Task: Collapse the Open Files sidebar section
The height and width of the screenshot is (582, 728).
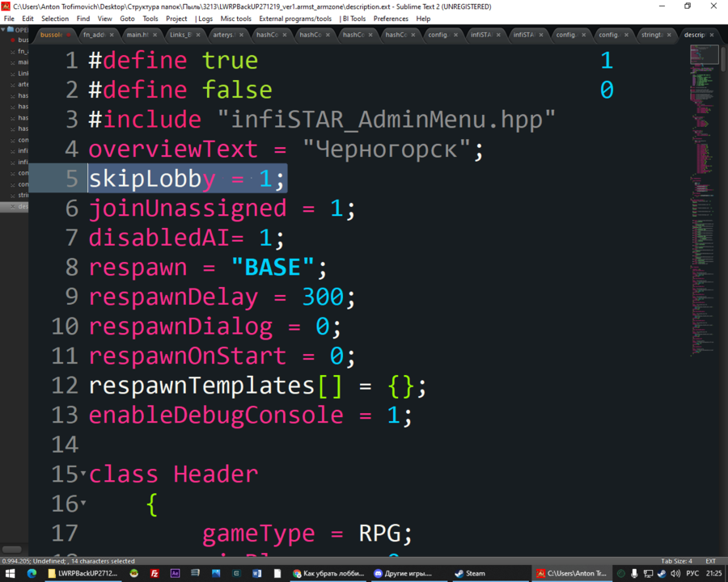Action: (3, 30)
